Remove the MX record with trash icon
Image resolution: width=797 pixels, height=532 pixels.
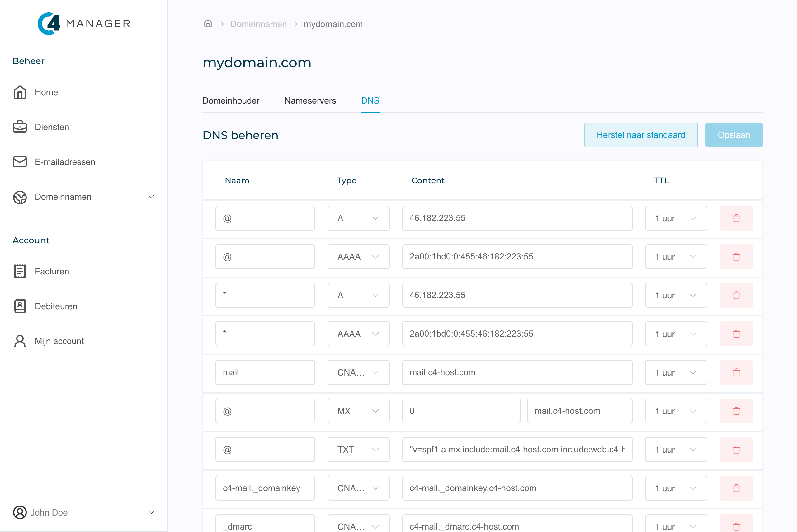click(736, 411)
